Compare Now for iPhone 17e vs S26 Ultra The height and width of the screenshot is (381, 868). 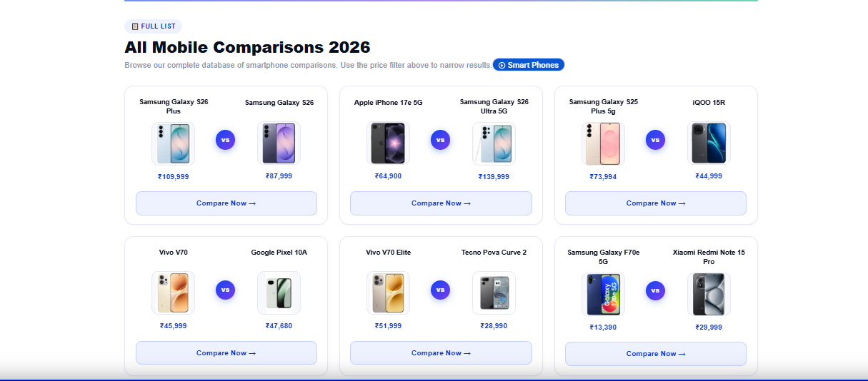[x=441, y=203]
